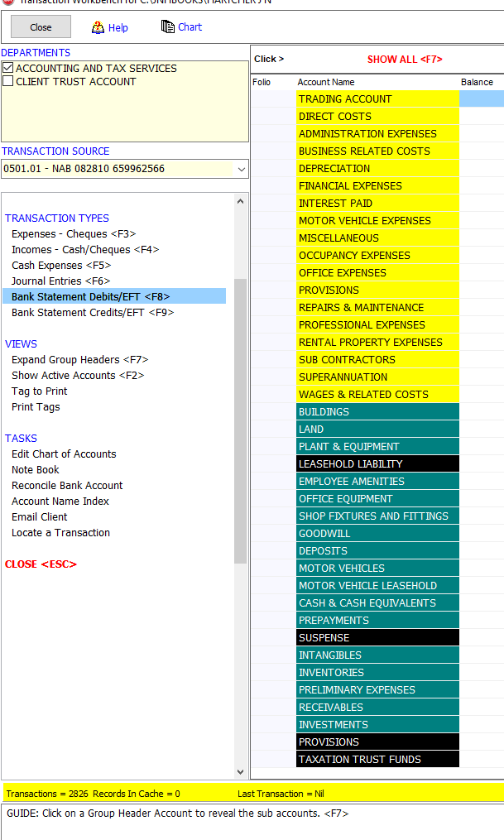Select Journal Entries transaction type
Image resolution: width=504 pixels, height=840 pixels.
[60, 281]
